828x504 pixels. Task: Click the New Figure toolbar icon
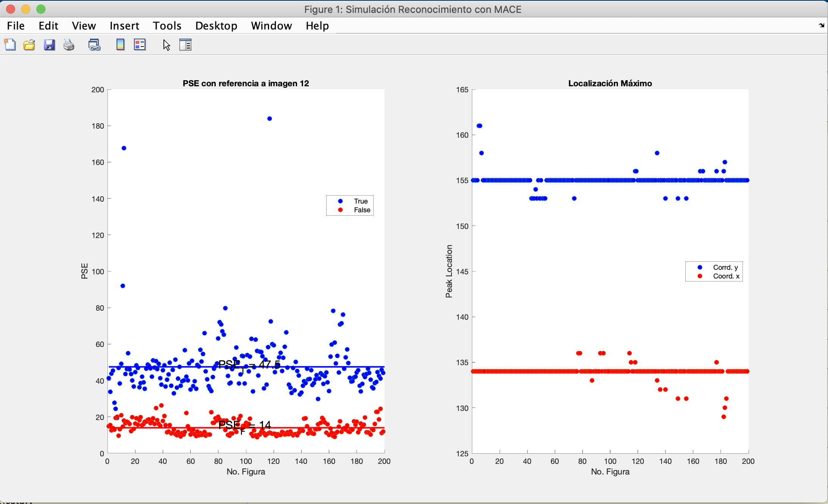[10, 45]
